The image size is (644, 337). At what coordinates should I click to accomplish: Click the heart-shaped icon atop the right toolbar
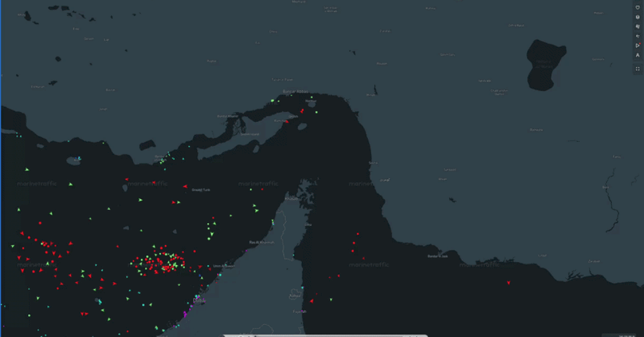[x=637, y=8]
